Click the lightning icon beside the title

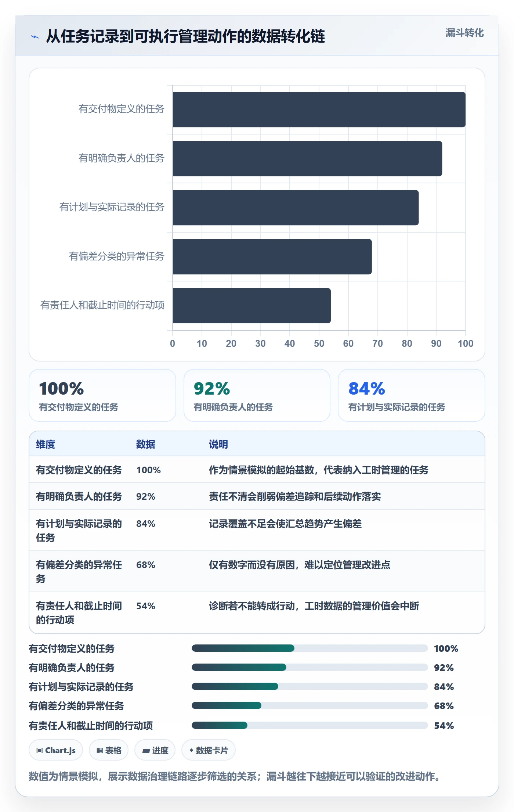[x=35, y=37]
